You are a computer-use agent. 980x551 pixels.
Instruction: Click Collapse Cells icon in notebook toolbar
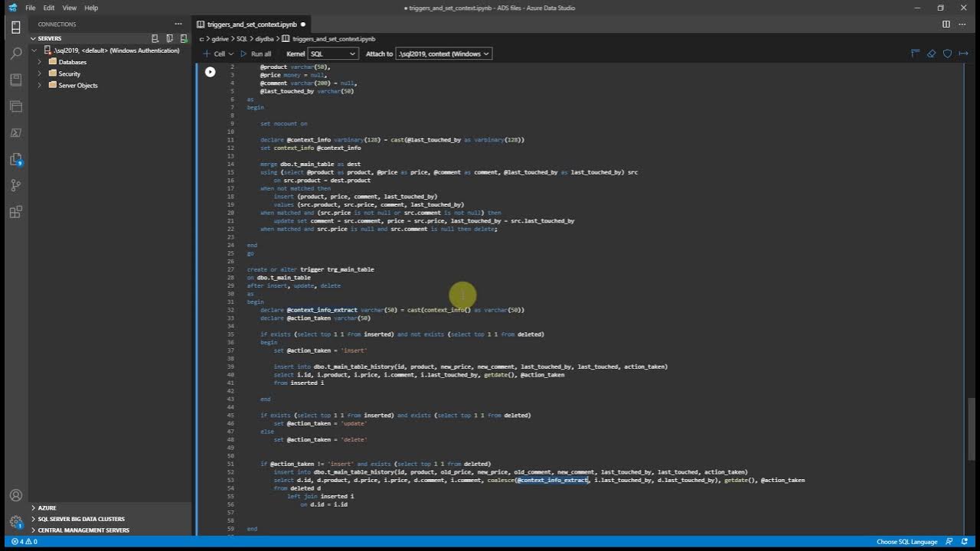coord(915,54)
